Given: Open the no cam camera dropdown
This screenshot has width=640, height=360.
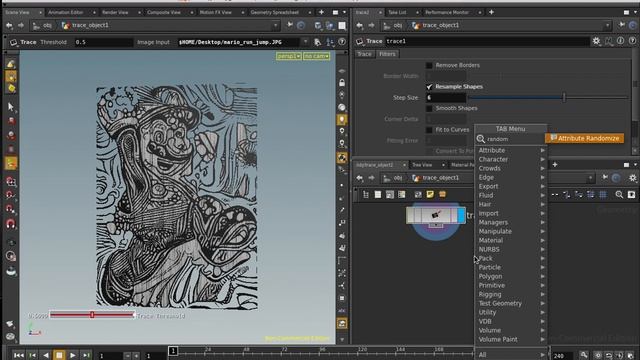Looking at the screenshot, I should pyautogui.click(x=316, y=56).
